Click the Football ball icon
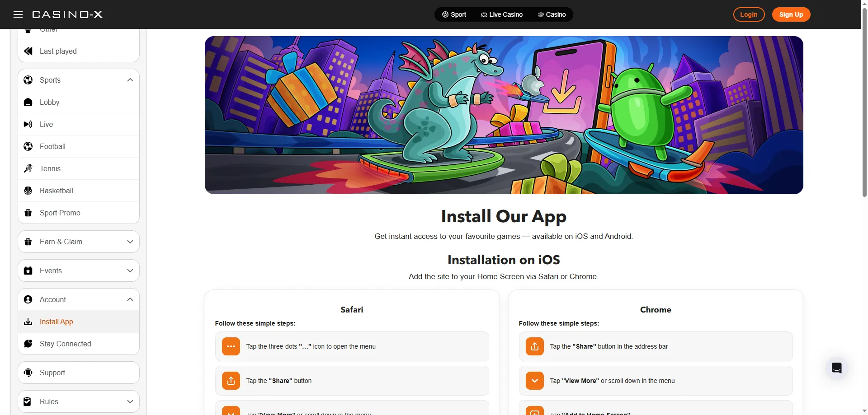Screen dimensions: 868x415 [x=28, y=146]
